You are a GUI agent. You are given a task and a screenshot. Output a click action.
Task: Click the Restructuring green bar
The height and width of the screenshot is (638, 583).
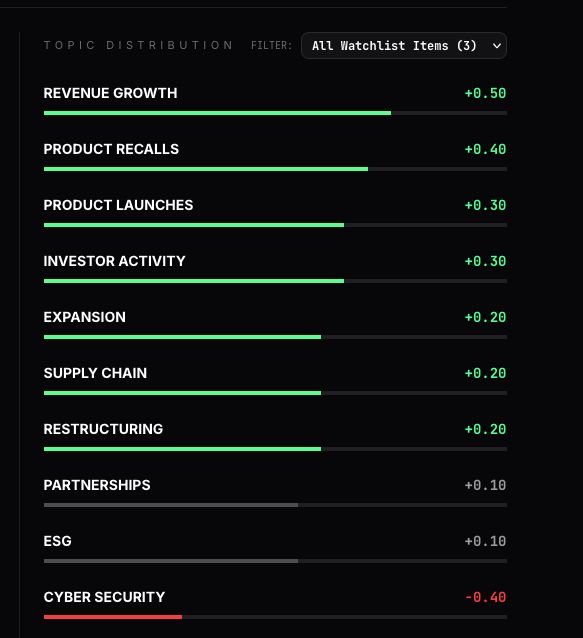182,449
